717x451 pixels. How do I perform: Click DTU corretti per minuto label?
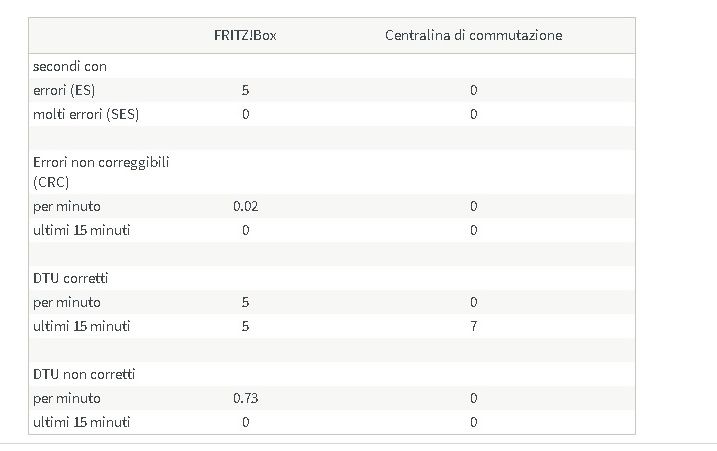point(67,302)
